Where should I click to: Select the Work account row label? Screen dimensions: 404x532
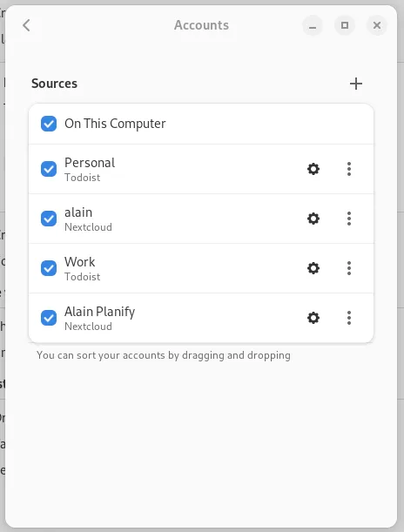[x=80, y=262]
